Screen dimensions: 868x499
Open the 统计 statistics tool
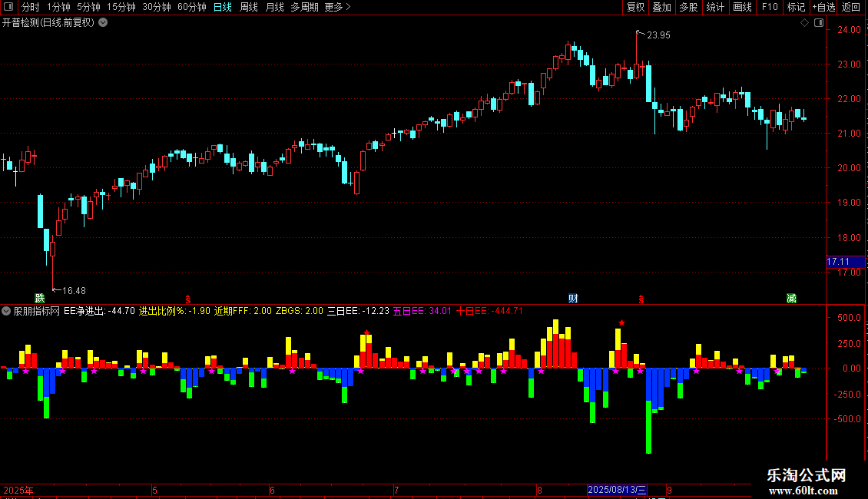714,7
